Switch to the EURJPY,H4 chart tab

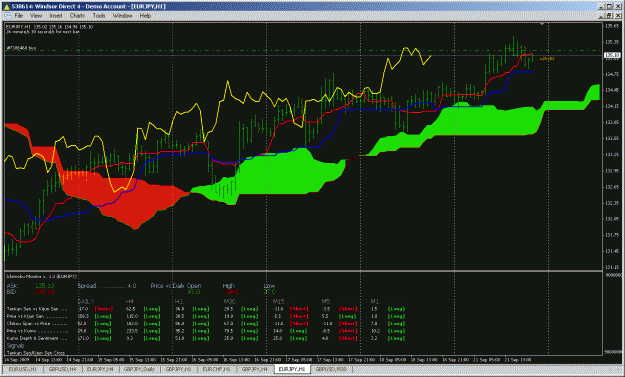(100, 369)
